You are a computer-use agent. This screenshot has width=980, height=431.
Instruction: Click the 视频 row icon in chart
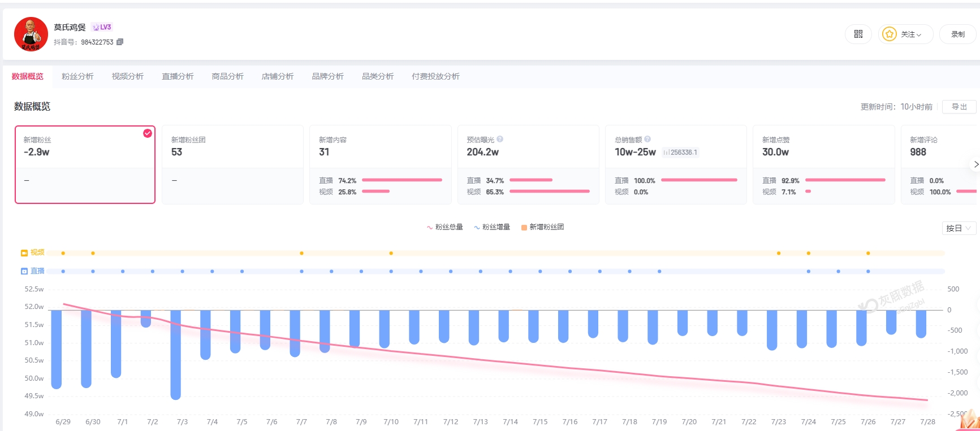24,252
